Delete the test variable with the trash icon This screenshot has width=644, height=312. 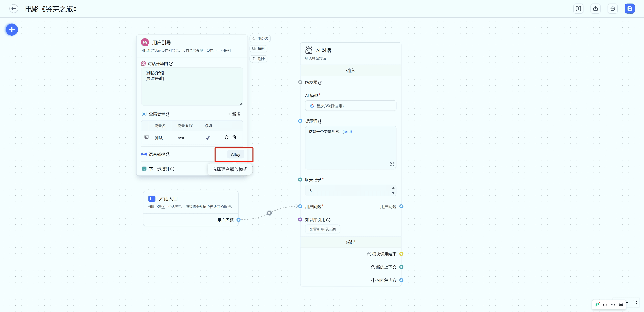pyautogui.click(x=234, y=137)
